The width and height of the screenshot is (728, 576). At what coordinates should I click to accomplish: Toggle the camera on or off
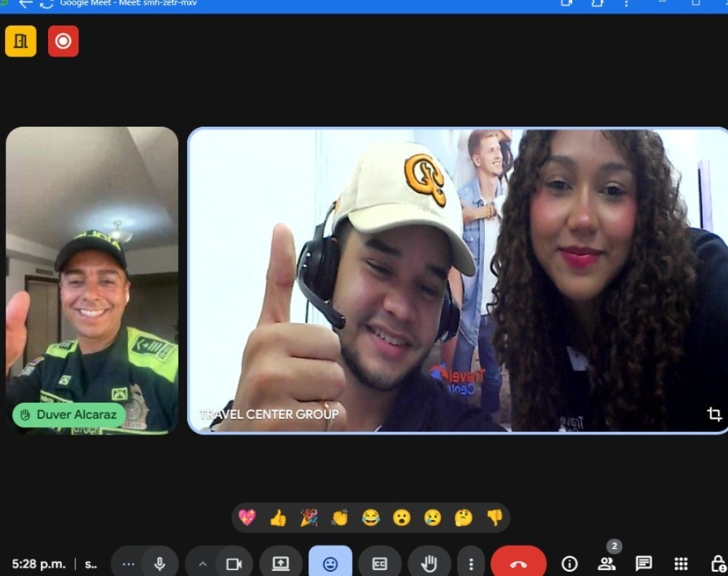coord(234,564)
